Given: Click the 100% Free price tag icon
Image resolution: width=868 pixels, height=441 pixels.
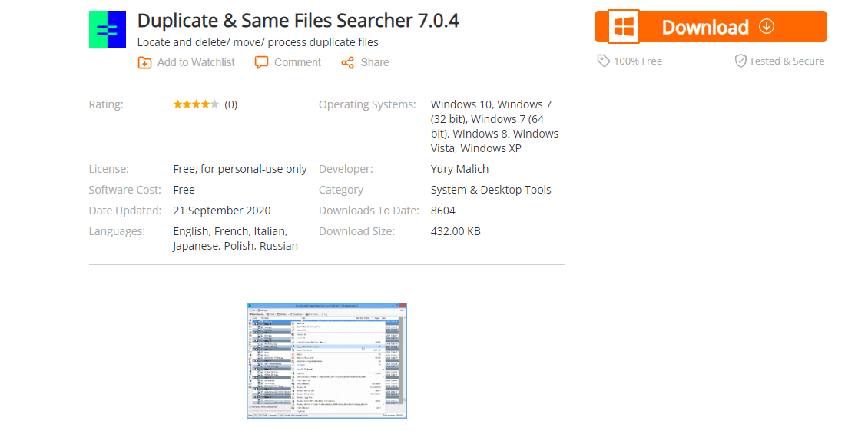Looking at the screenshot, I should click(x=604, y=61).
